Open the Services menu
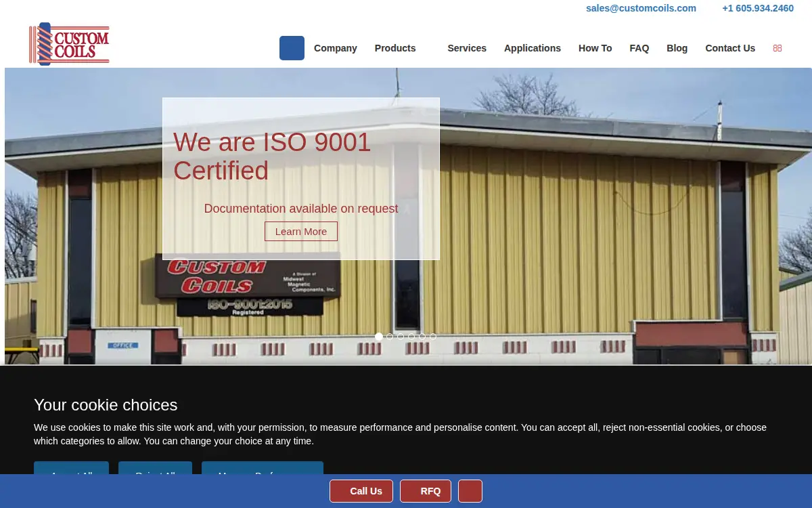This screenshot has height=508, width=812. pyautogui.click(x=467, y=48)
